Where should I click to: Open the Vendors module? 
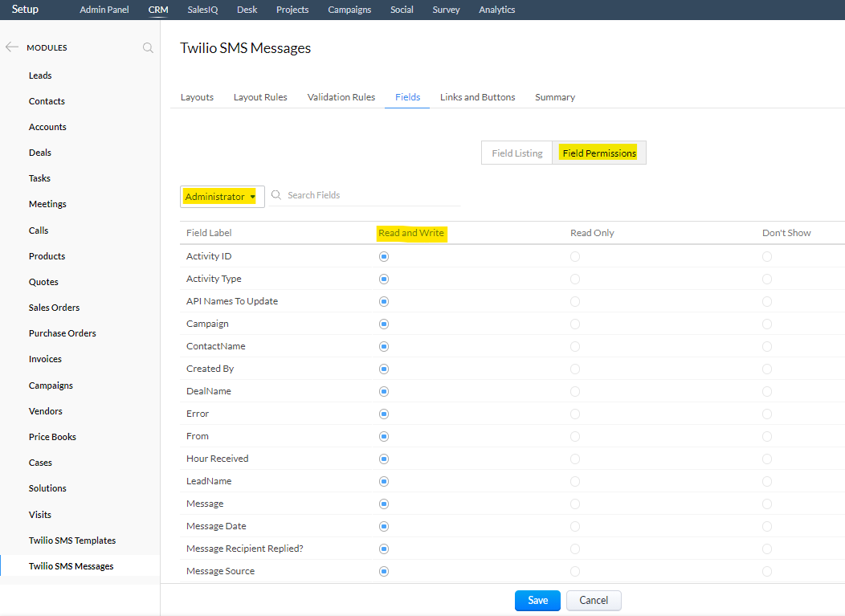point(45,411)
